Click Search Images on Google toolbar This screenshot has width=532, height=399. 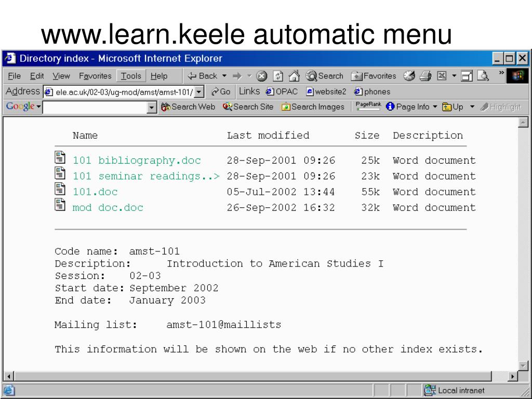pos(313,107)
